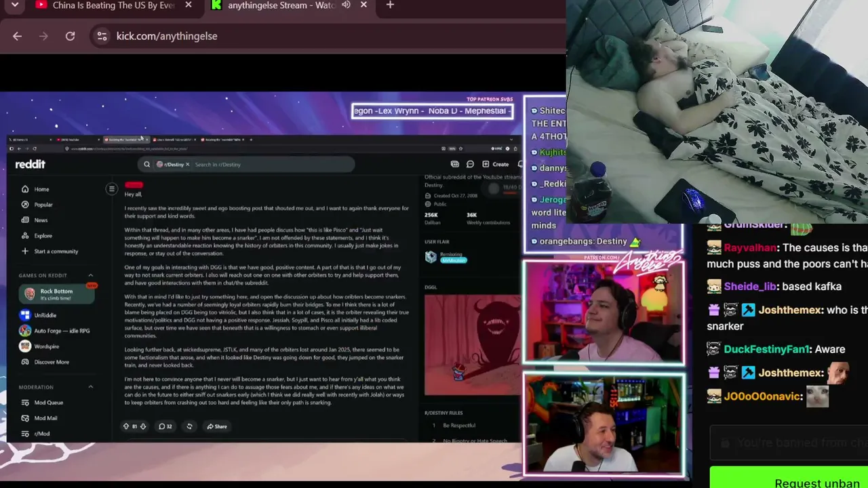Collapse the Moderation section
The width and height of the screenshot is (868, 488).
coord(91,387)
